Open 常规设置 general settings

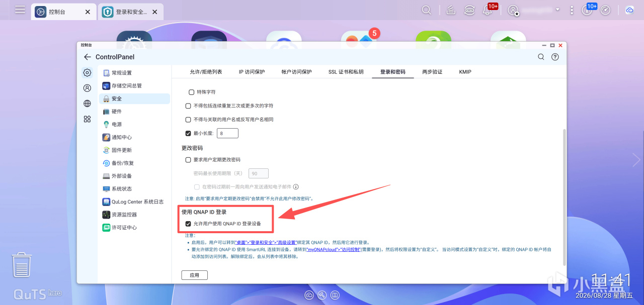pos(134,73)
